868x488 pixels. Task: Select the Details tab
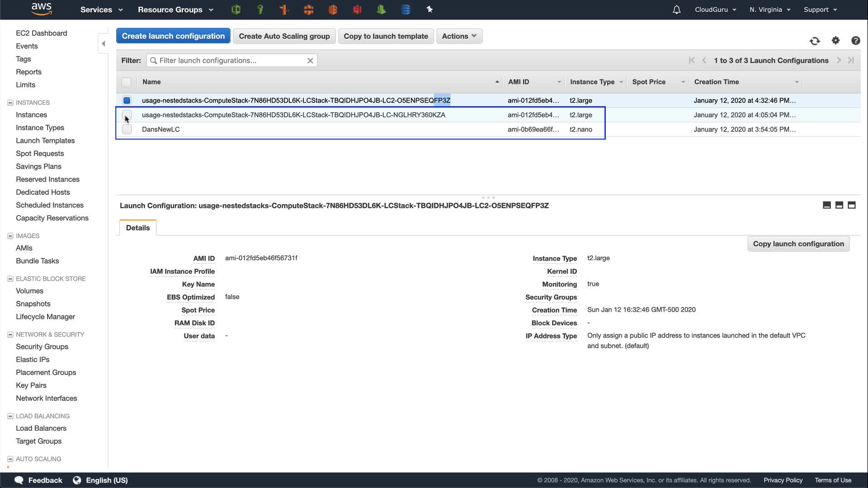coord(138,228)
